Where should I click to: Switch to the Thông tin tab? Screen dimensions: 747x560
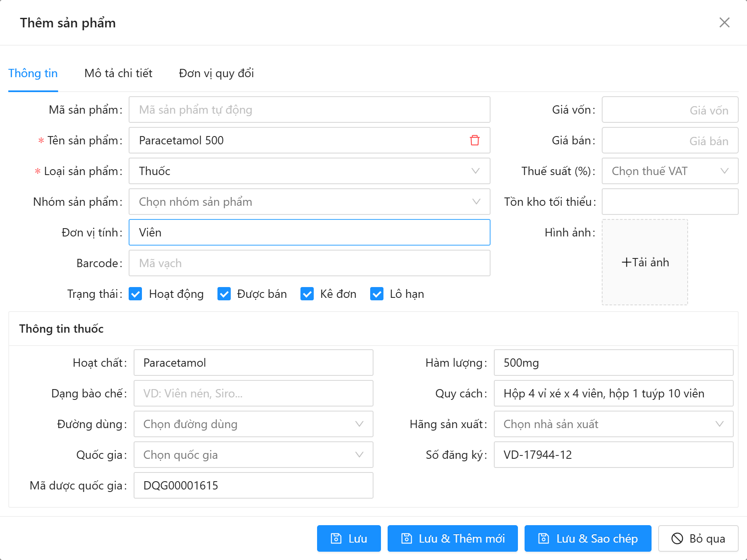[33, 73]
